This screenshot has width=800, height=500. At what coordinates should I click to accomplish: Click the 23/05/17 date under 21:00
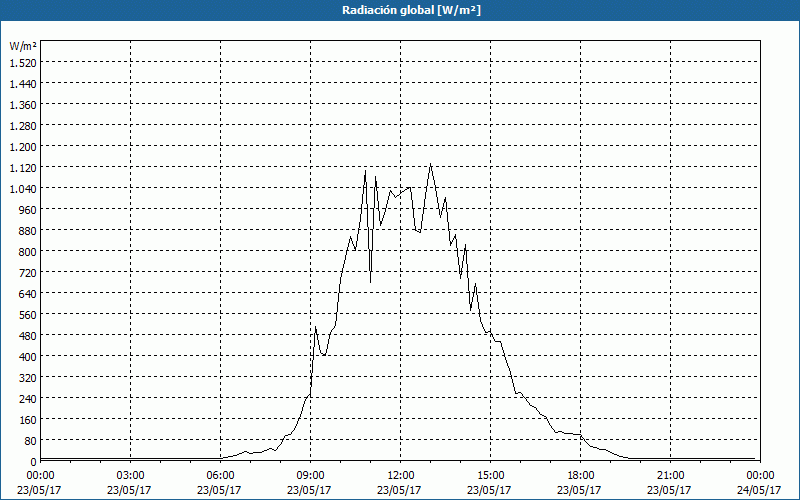pyautogui.click(x=669, y=490)
